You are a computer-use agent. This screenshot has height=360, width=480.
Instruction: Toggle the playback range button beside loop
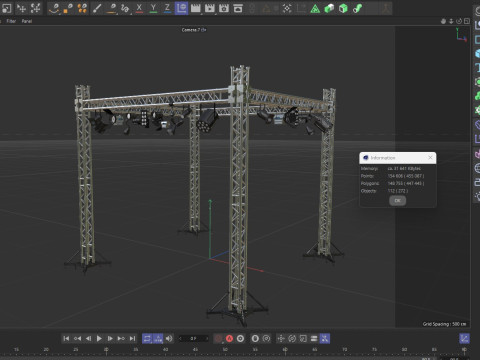158,339
